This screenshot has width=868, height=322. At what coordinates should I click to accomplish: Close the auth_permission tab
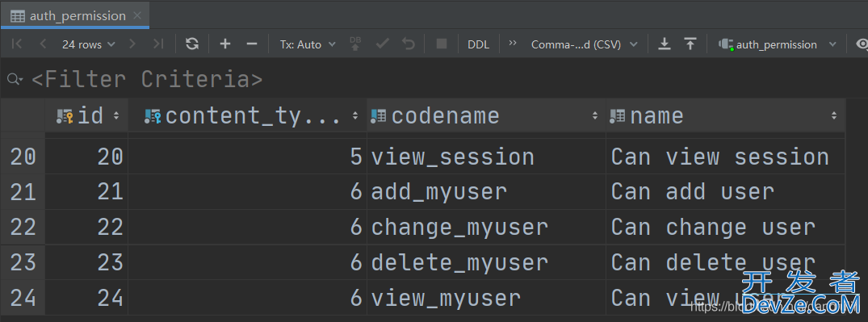(138, 15)
